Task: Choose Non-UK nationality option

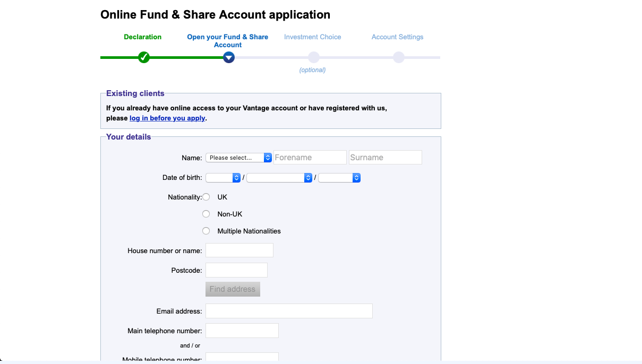Action: 206,214
